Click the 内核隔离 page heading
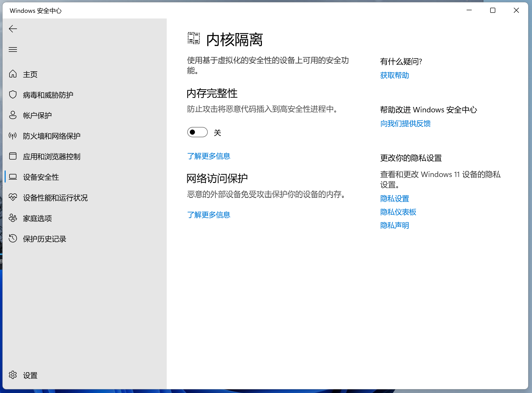532x393 pixels. click(234, 40)
